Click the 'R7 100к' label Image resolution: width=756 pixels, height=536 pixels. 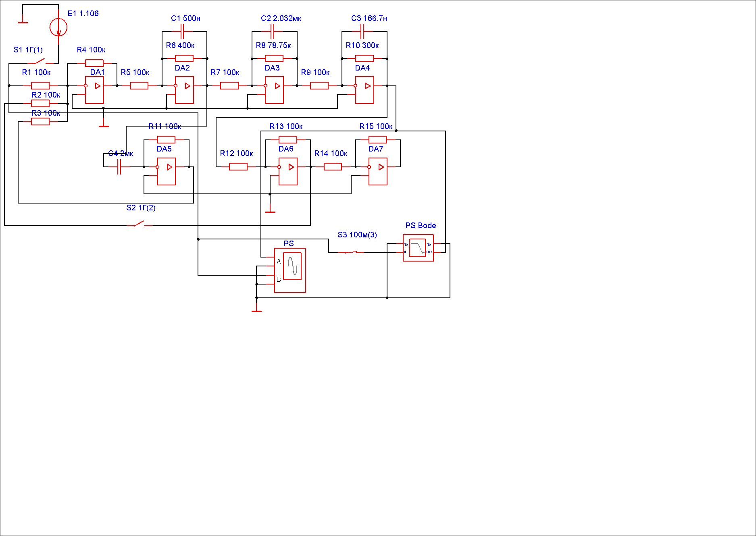[x=225, y=72]
